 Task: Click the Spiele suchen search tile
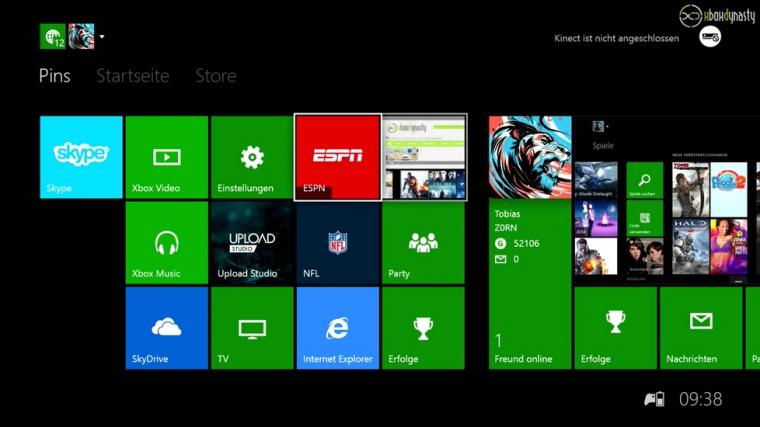644,180
